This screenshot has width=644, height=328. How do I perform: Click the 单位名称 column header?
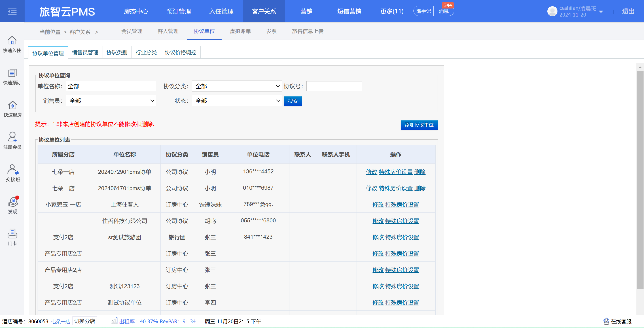[124, 155]
